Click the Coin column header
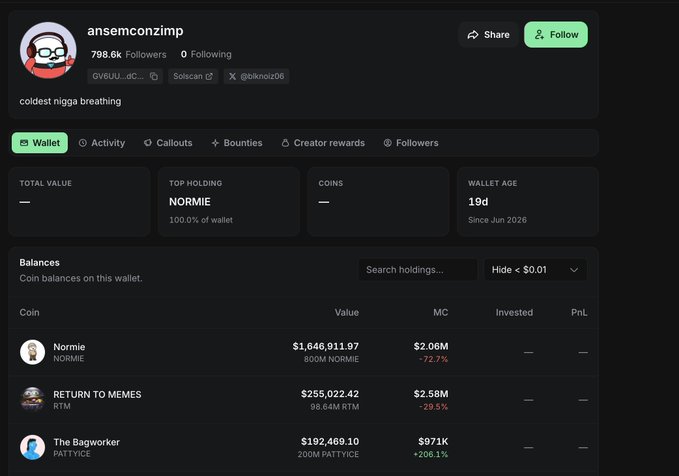 coord(29,312)
